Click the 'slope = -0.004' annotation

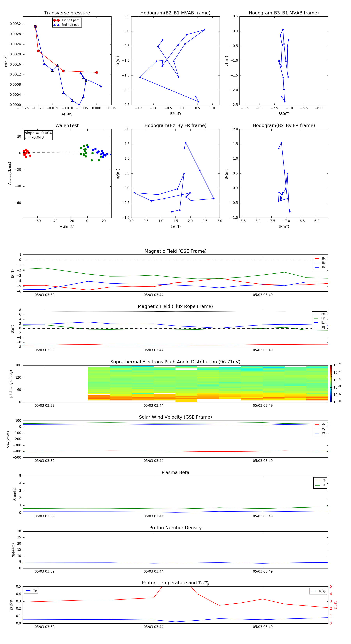pyautogui.click(x=38, y=133)
